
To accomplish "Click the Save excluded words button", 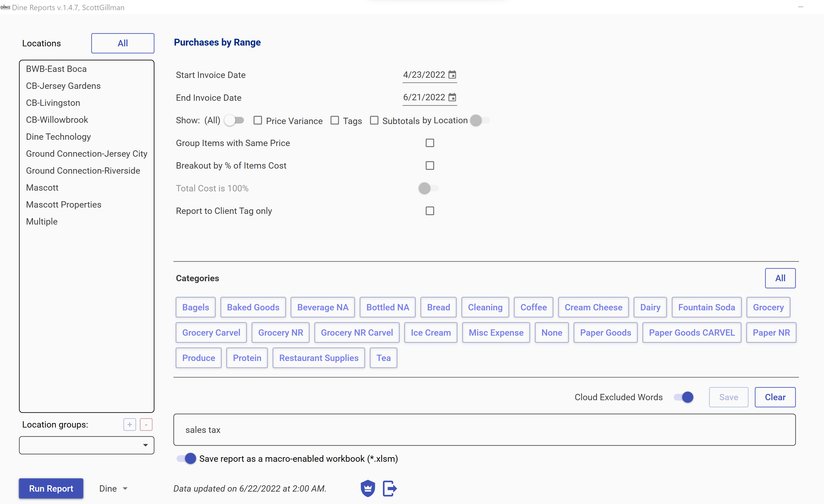I will pyautogui.click(x=728, y=397).
